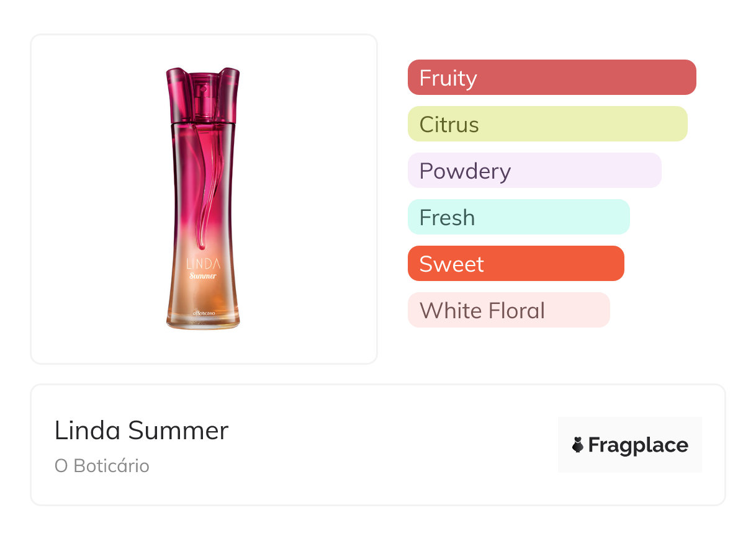Click the Sweet accord bar
The height and width of the screenshot is (536, 756).
coord(515,264)
